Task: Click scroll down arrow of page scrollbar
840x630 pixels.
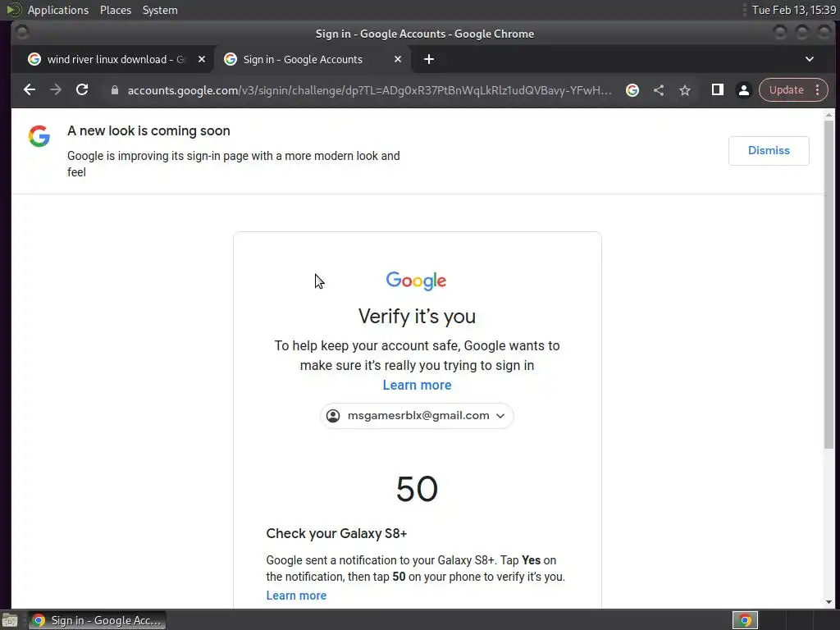Action: click(829, 603)
